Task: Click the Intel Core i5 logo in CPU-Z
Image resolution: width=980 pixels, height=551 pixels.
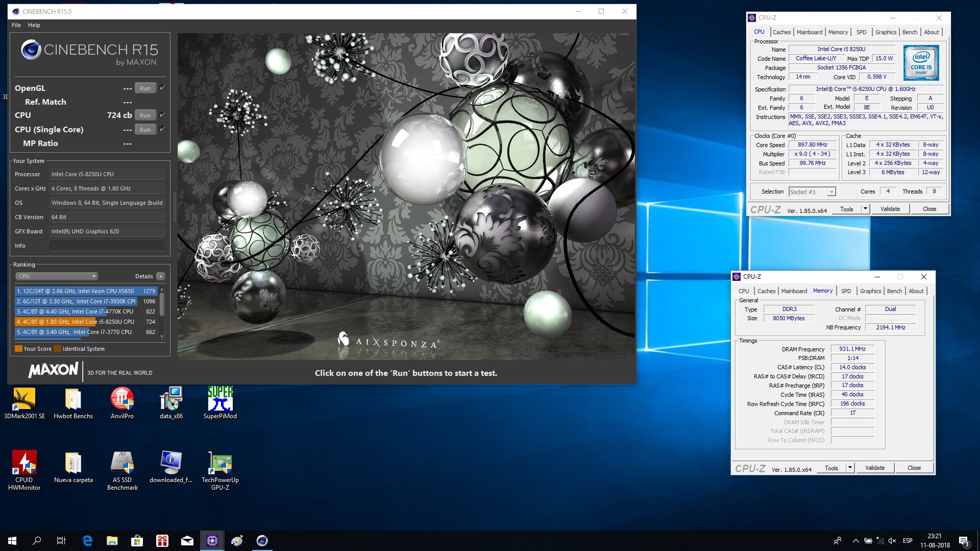Action: pos(921,63)
